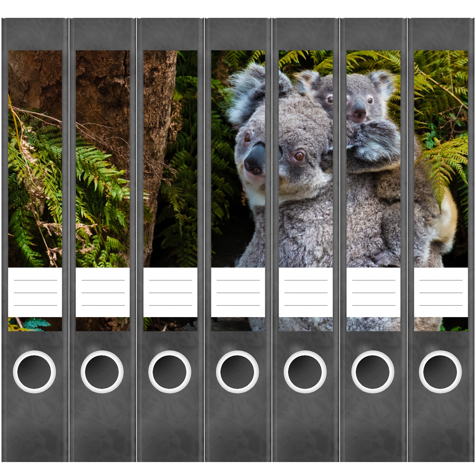Click the finger hole on the fifth binder
Viewport: 476px width, 476px height.
click(305, 372)
